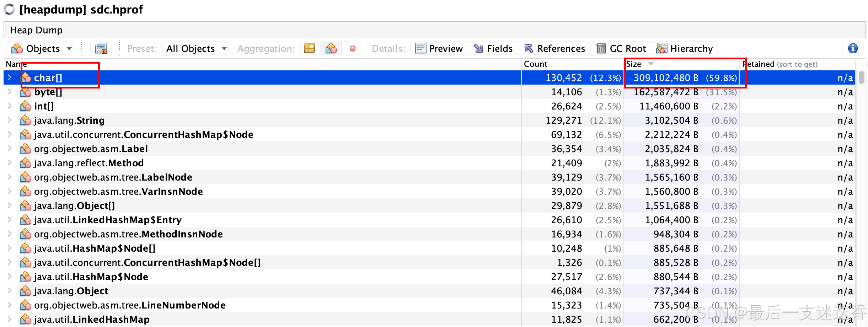Click the org.objectweb.asm.Label class icon

coord(26,149)
